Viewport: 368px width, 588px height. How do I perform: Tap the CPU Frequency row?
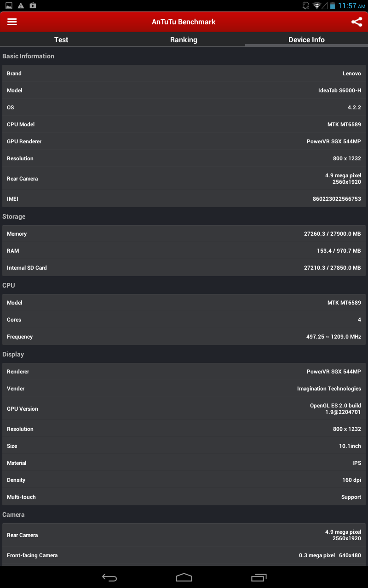pyautogui.click(x=184, y=337)
